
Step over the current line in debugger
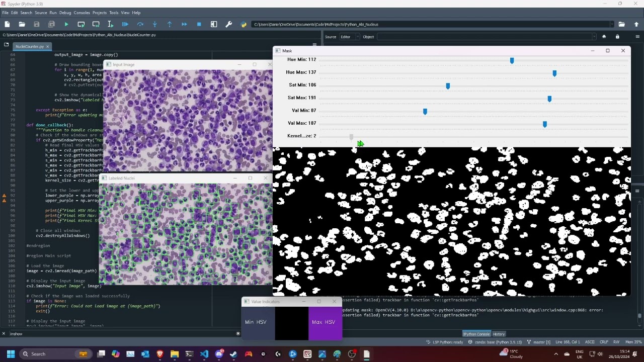coord(140,24)
